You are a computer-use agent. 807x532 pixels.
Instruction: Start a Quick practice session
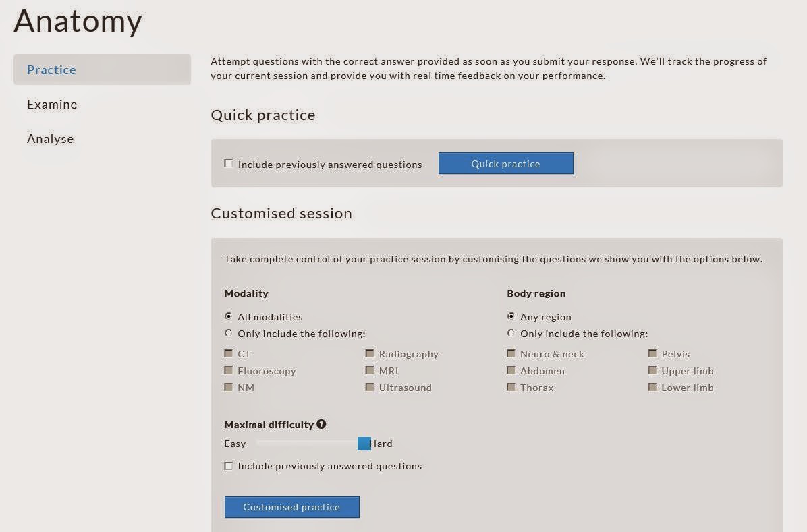[x=505, y=163]
